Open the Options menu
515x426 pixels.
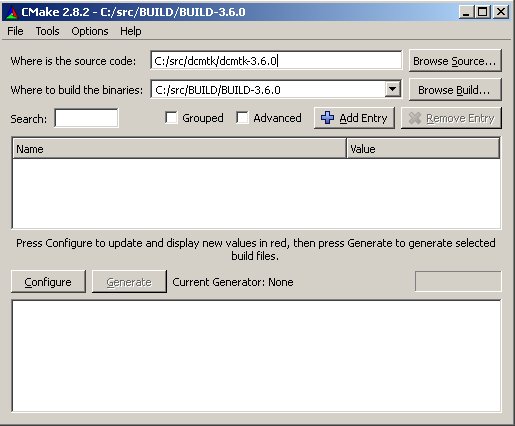point(90,31)
